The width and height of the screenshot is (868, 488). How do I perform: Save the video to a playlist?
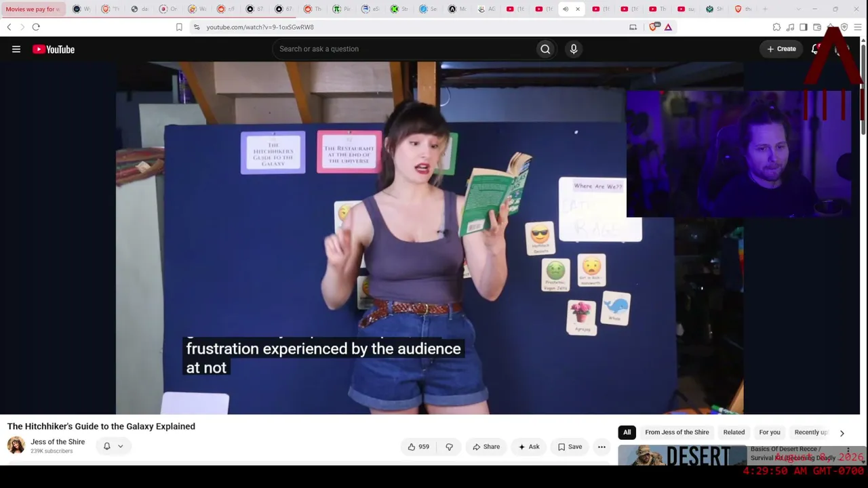(x=570, y=447)
